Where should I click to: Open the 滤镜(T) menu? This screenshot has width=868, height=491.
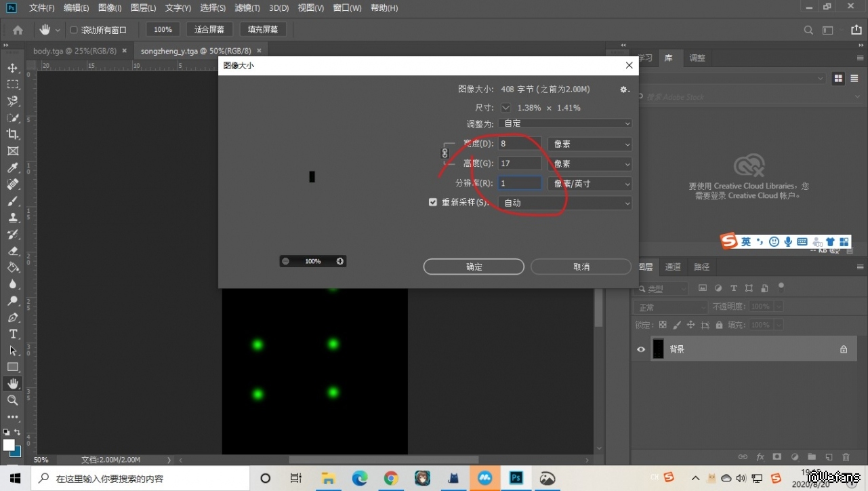click(247, 8)
